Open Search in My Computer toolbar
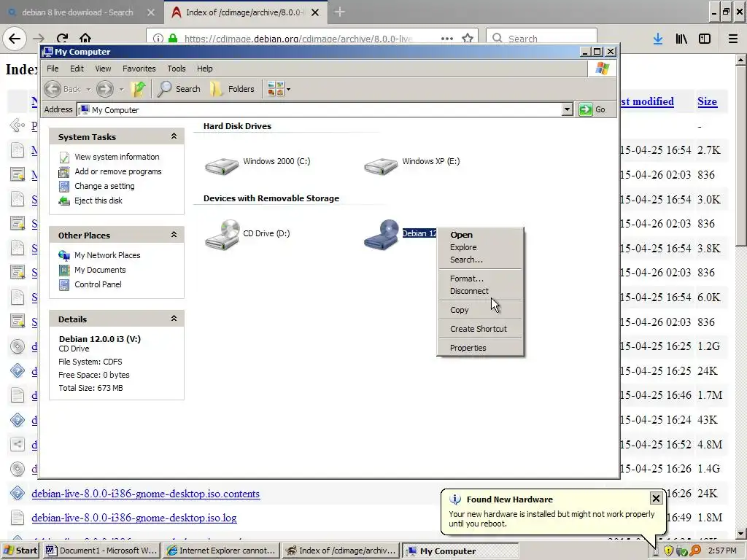The image size is (747, 560). click(x=179, y=89)
